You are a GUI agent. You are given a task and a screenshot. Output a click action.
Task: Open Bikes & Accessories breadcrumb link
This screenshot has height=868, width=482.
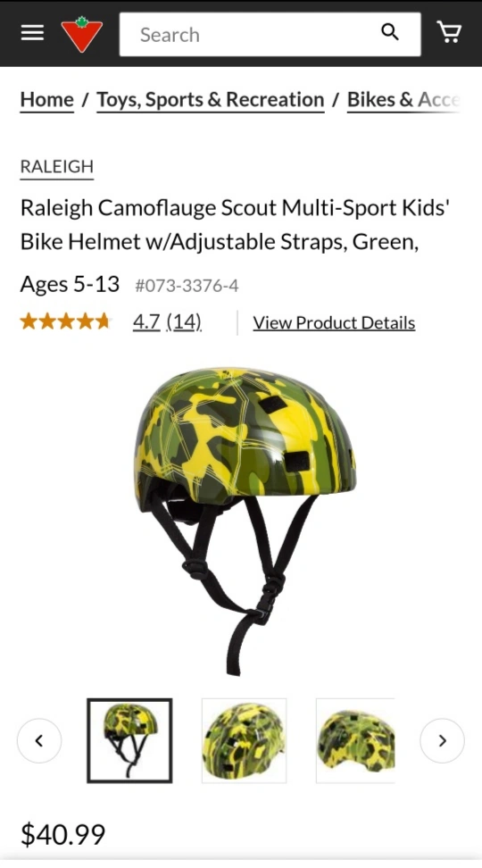point(403,100)
